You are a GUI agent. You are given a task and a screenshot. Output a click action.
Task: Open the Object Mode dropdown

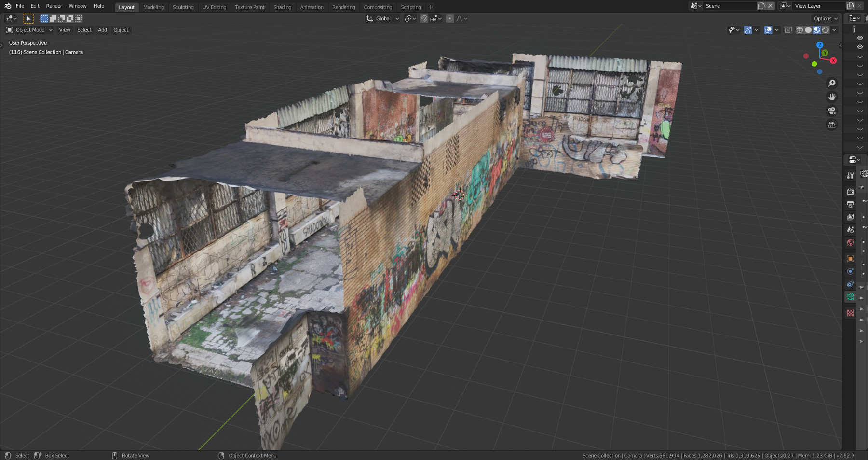click(x=29, y=29)
